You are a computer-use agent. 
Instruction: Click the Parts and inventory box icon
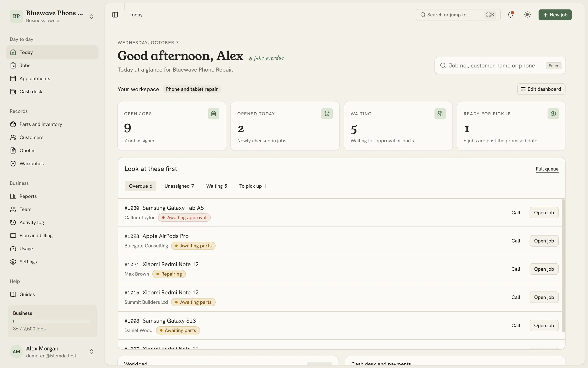(x=13, y=124)
